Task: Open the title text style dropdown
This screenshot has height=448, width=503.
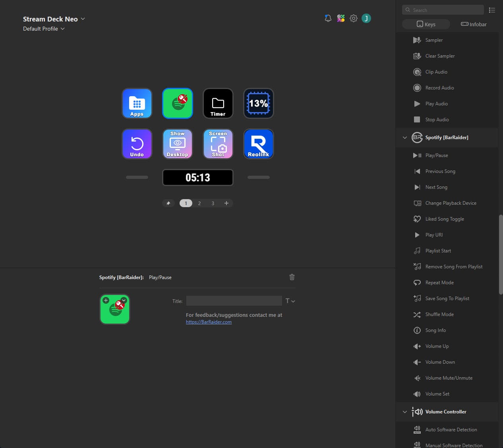Action: coord(290,301)
